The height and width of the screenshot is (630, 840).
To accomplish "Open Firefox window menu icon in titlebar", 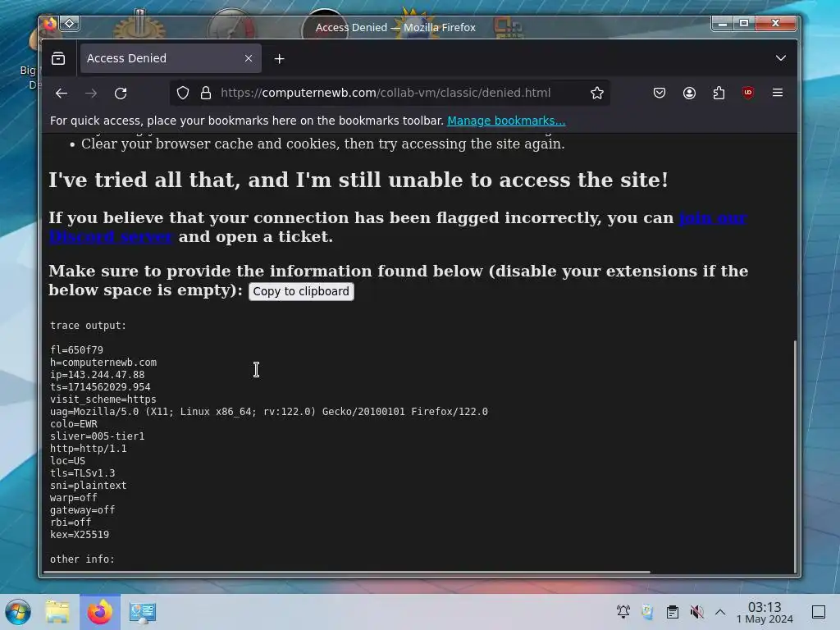I will point(50,24).
